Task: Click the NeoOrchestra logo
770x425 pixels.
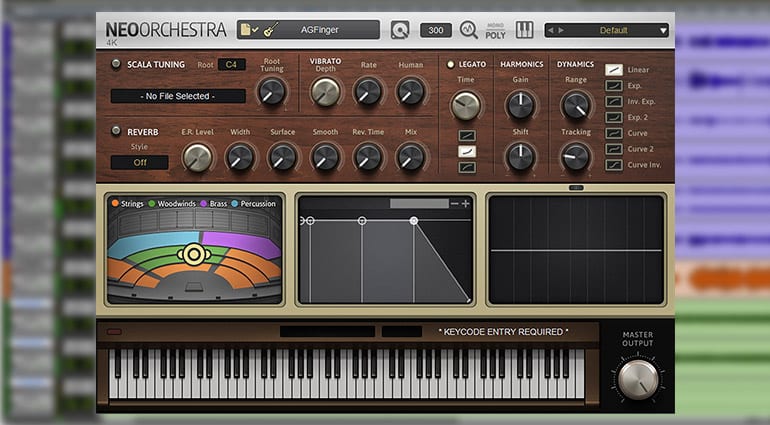Action: tap(166, 31)
